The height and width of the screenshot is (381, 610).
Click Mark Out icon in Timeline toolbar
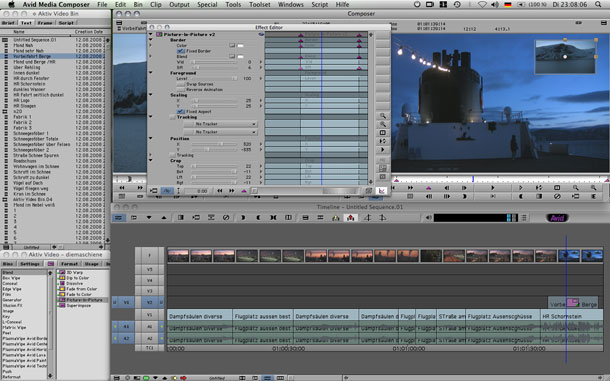[x=258, y=218]
